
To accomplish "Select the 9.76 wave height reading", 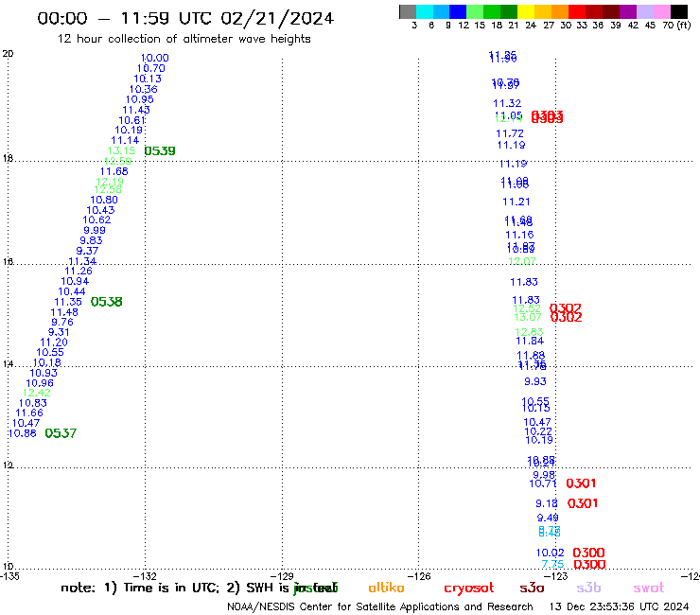I will 62,322.
